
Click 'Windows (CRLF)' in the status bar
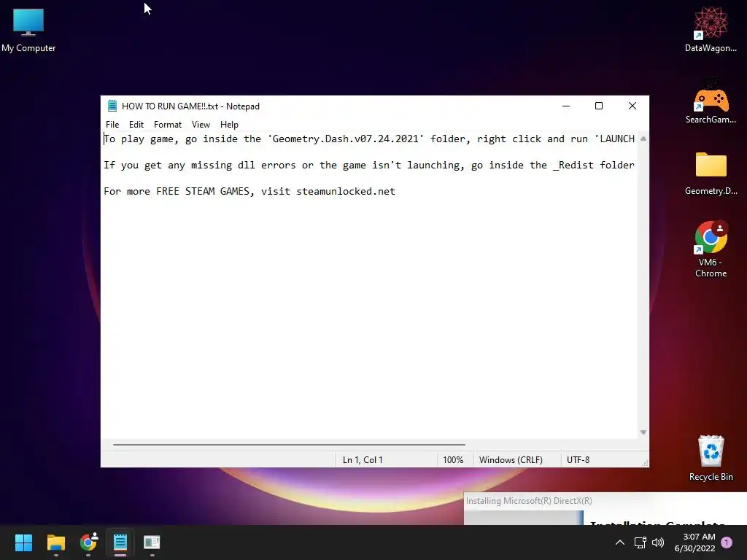[511, 460]
